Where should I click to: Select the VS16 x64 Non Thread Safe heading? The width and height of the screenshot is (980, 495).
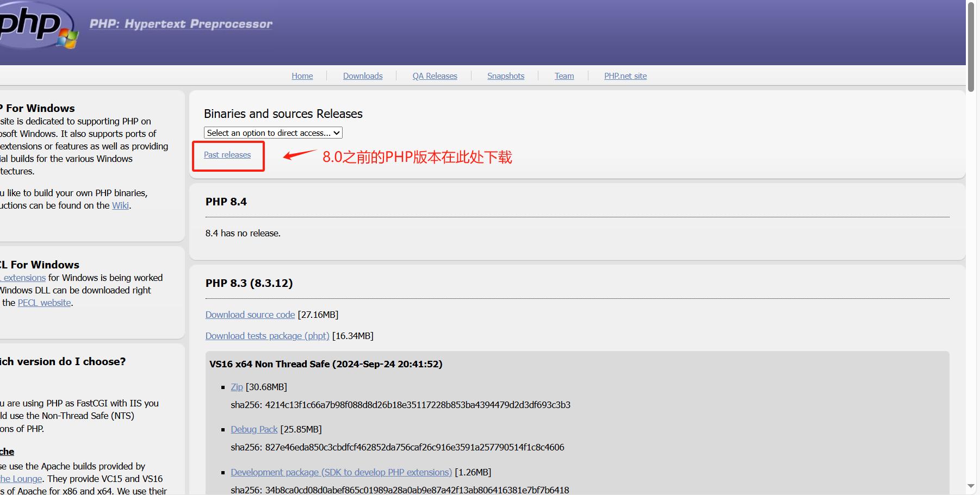[326, 364]
